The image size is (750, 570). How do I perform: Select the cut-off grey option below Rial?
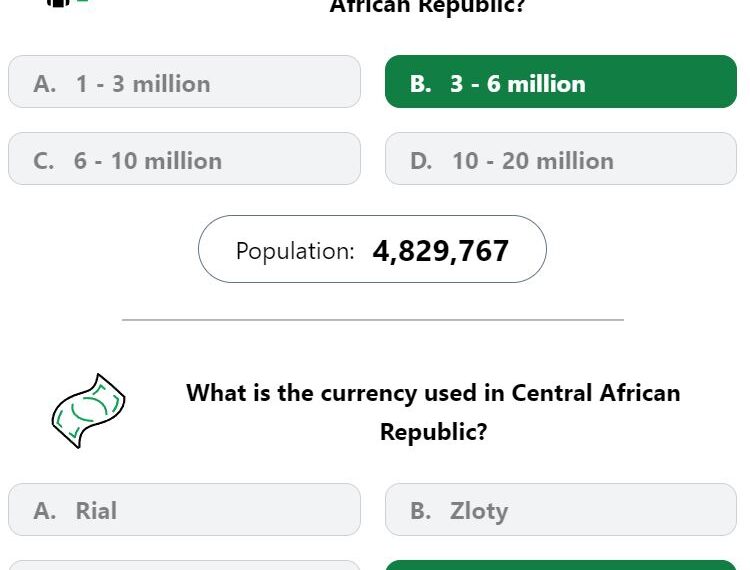tap(184, 565)
